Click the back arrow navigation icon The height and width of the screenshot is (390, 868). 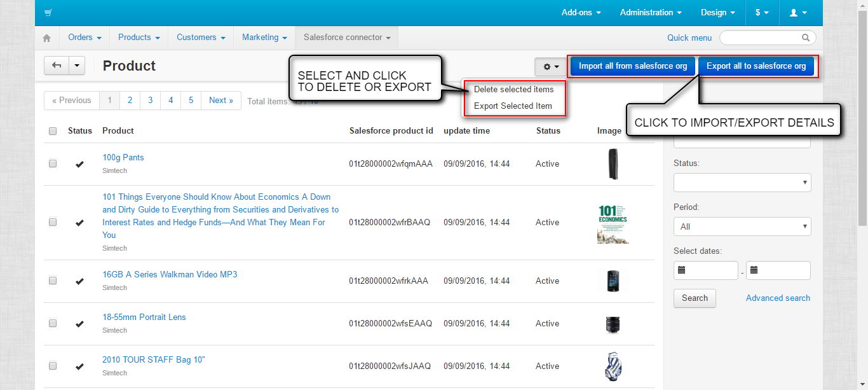tap(55, 66)
